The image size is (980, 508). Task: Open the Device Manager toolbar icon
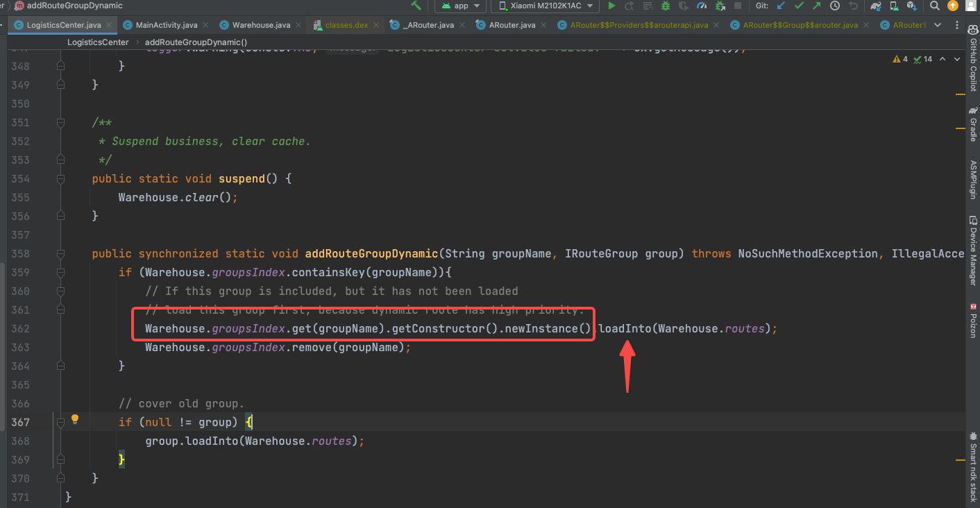pyautogui.click(x=895, y=6)
